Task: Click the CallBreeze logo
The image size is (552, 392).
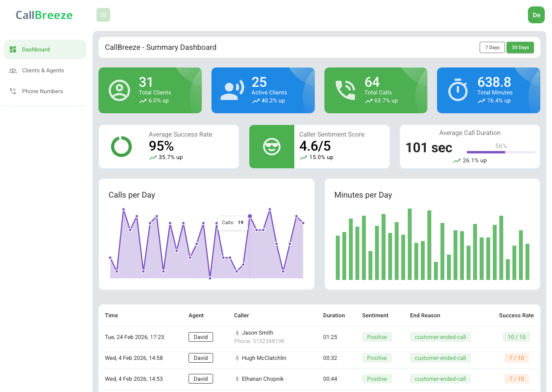Action: (44, 15)
